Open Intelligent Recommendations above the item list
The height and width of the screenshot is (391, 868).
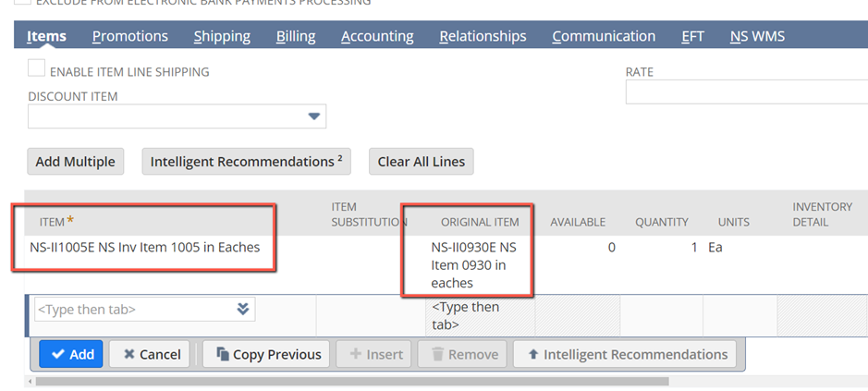pos(246,162)
